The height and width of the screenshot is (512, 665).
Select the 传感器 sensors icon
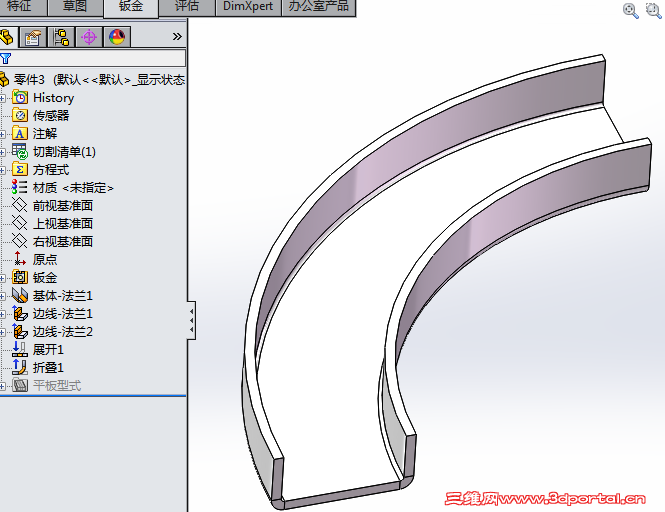[20, 115]
